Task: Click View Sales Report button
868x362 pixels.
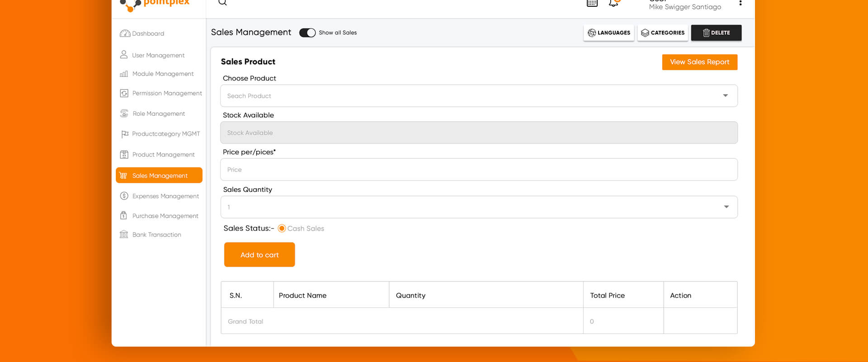Action: 699,62
